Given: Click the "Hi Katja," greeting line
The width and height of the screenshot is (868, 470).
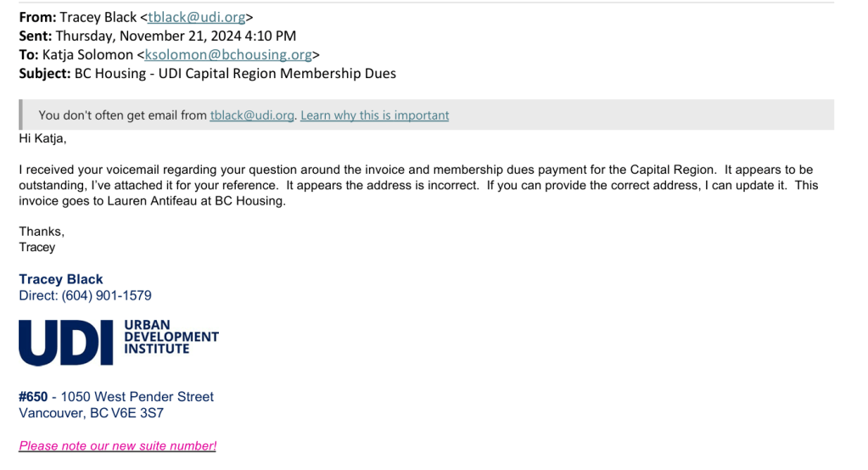Looking at the screenshot, I should click(x=42, y=137).
